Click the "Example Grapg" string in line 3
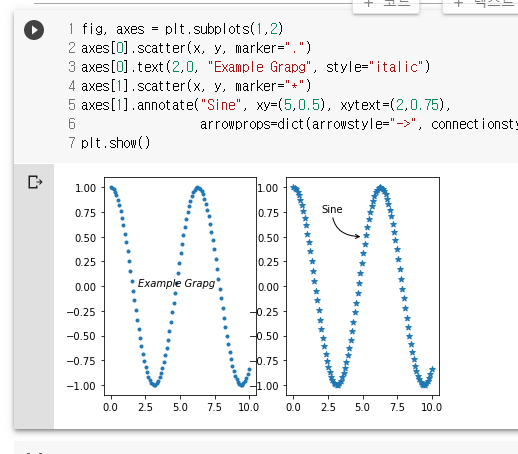Screen dimensions: 518x454 pyautogui.click(x=259, y=67)
